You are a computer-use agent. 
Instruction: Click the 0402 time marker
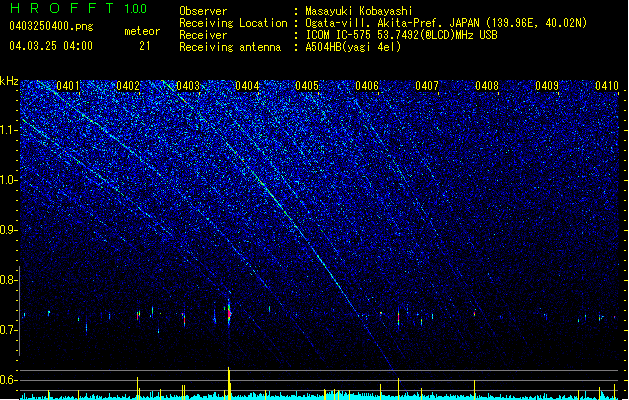128,86
